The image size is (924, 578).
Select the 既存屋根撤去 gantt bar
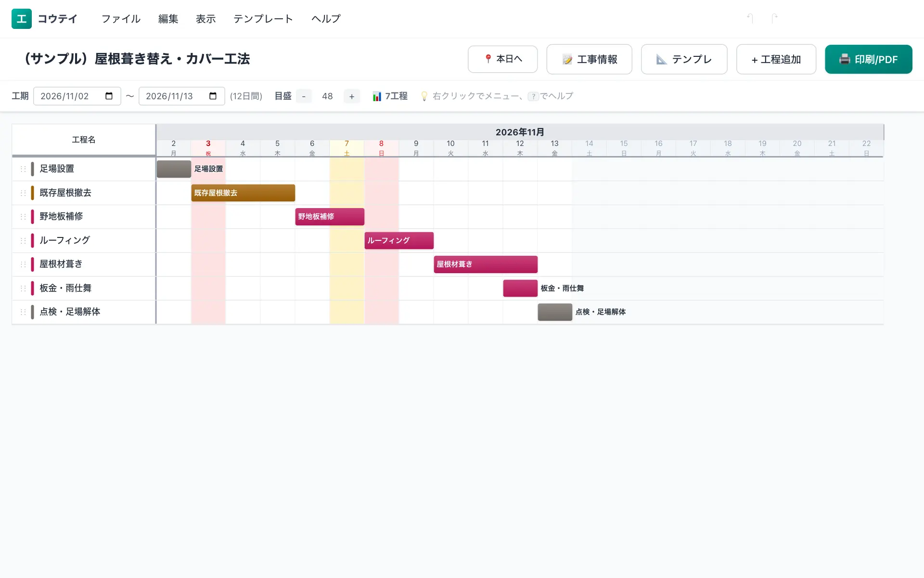[243, 193]
